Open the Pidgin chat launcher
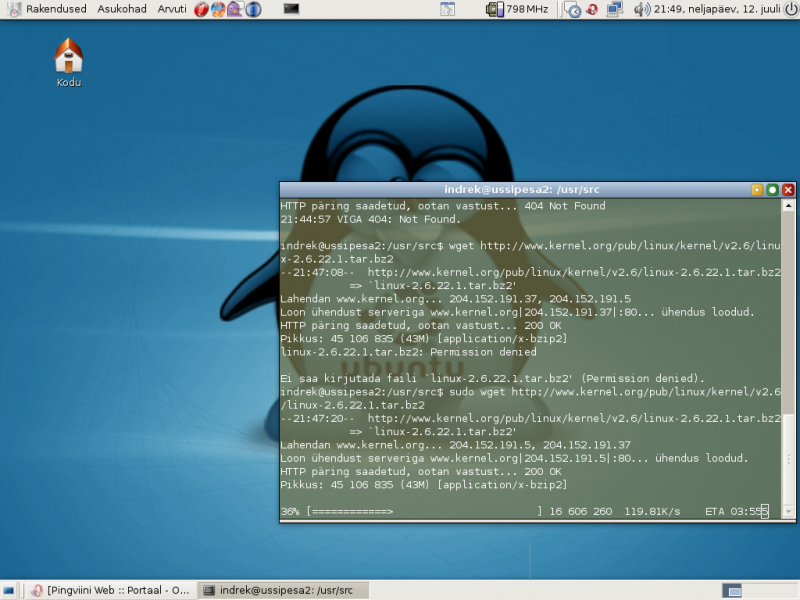Screen dimensions: 800x600 pyautogui.click(x=235, y=9)
